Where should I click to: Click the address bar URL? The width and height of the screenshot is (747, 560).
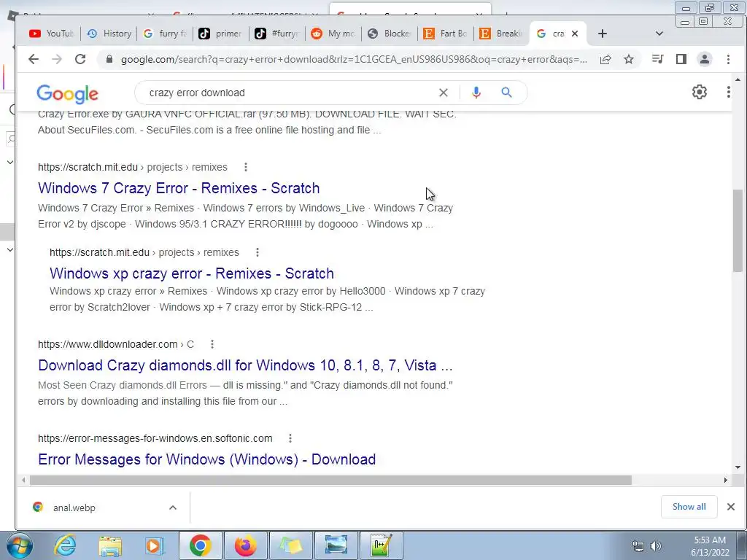[x=354, y=60]
